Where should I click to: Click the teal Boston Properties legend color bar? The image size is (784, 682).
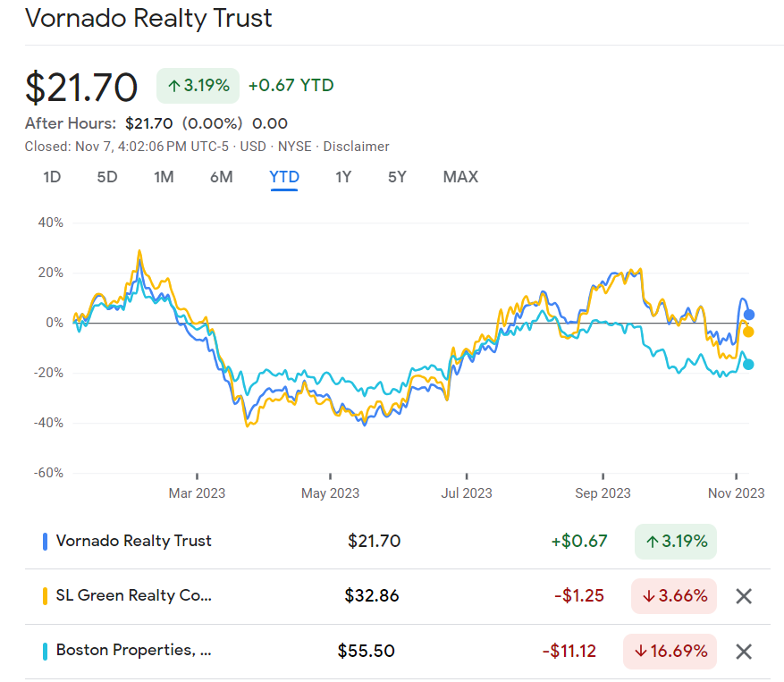pyautogui.click(x=45, y=651)
